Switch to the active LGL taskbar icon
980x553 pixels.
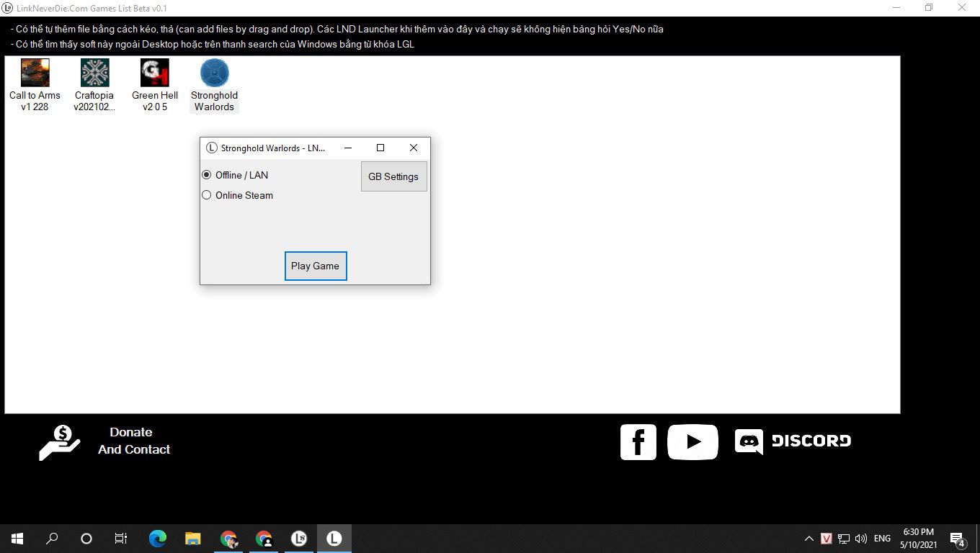pyautogui.click(x=334, y=539)
